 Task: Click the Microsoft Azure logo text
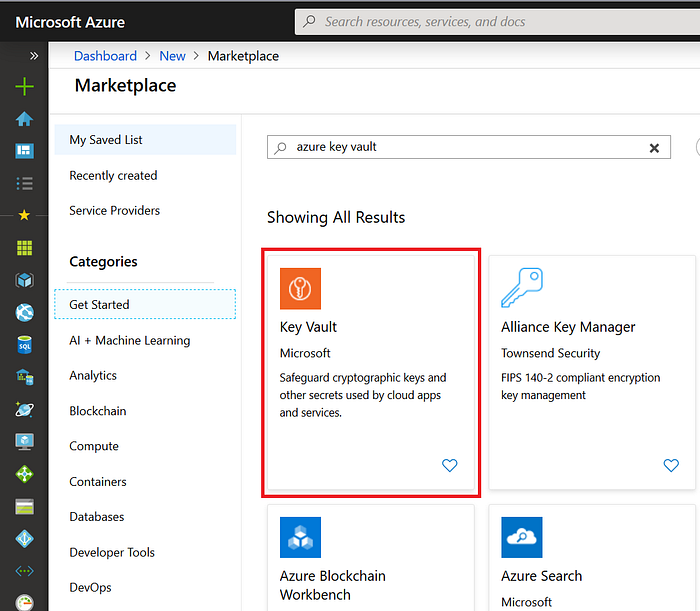coord(70,22)
